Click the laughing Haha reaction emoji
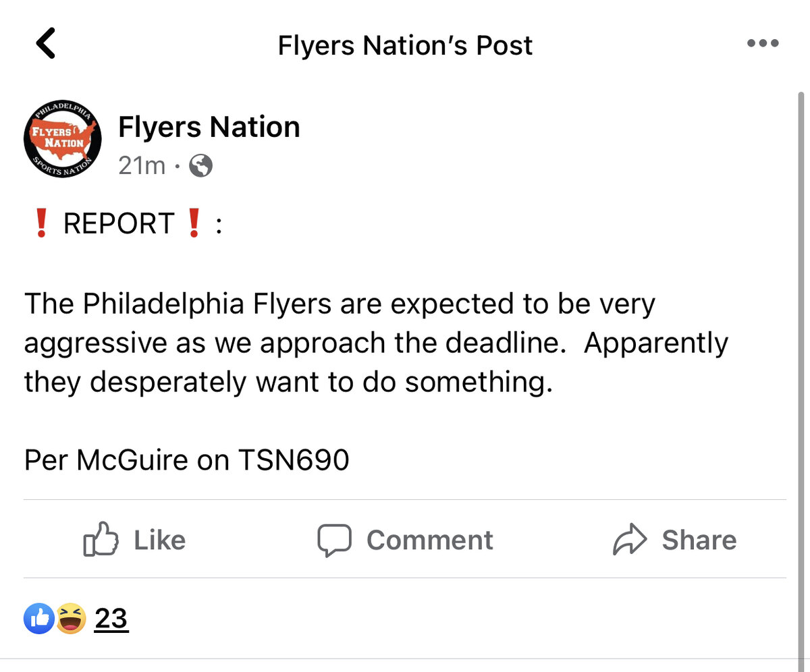This screenshot has height=672, width=810. [x=70, y=619]
